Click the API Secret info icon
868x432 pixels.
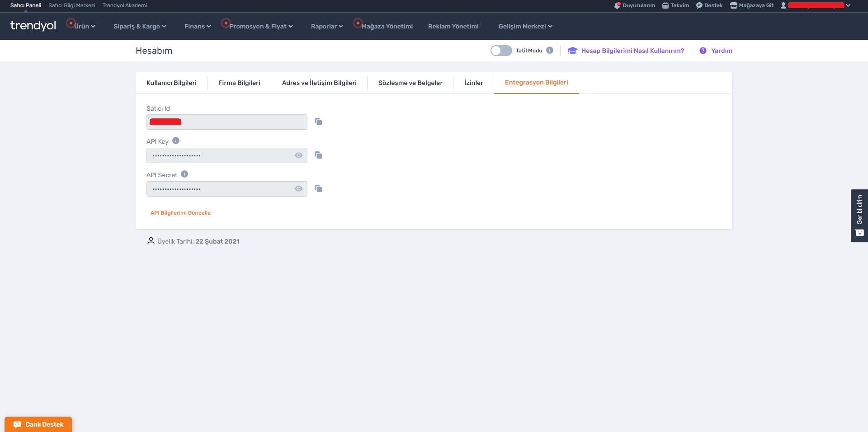tap(184, 174)
